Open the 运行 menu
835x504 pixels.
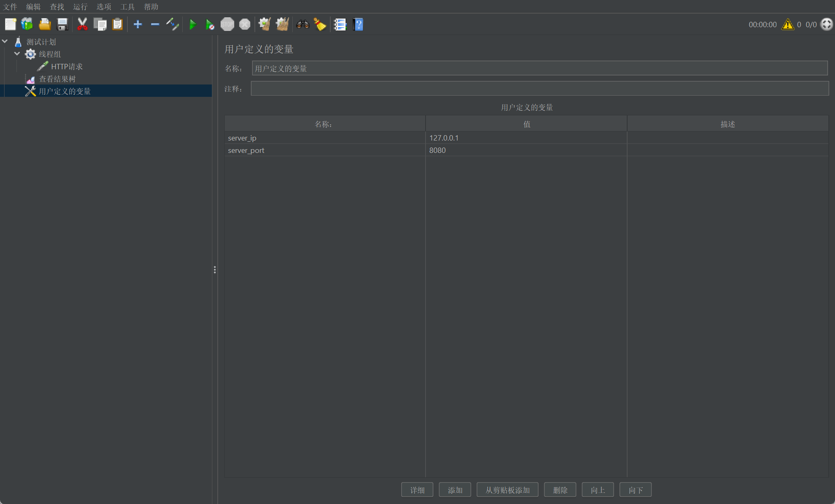pyautogui.click(x=80, y=7)
